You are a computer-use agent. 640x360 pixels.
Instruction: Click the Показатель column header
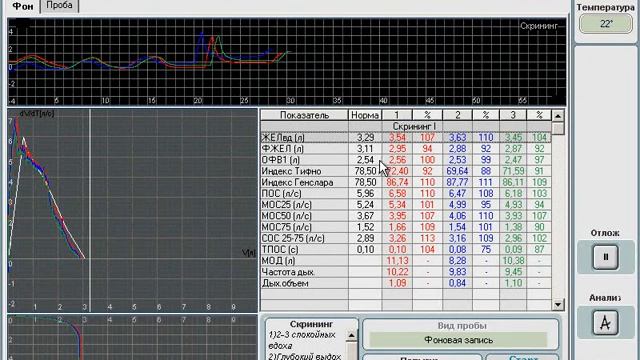[x=304, y=115]
